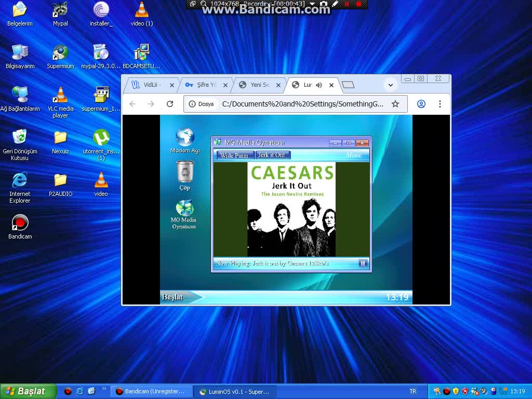Select the Jerk it Out track button
The height and width of the screenshot is (399, 532).
[273, 155]
